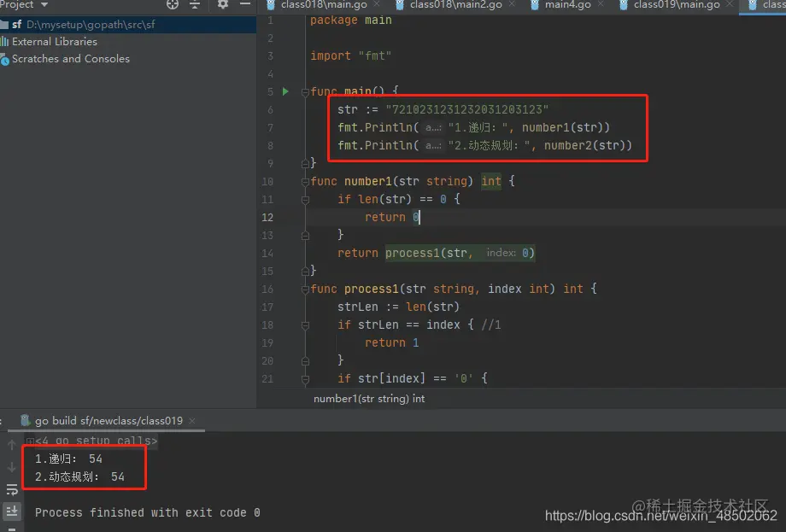The width and height of the screenshot is (786, 532).
Task: Click the green run arrow beside func main
Action: (x=285, y=91)
